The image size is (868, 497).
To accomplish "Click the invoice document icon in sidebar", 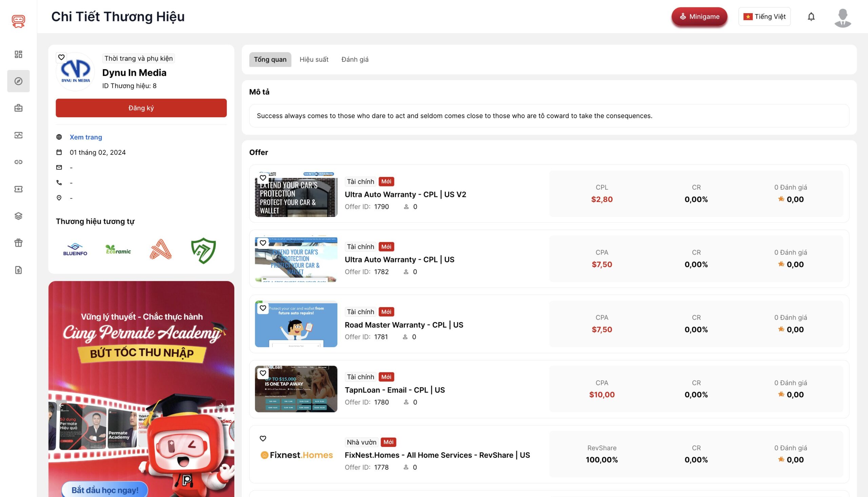I will click(18, 270).
